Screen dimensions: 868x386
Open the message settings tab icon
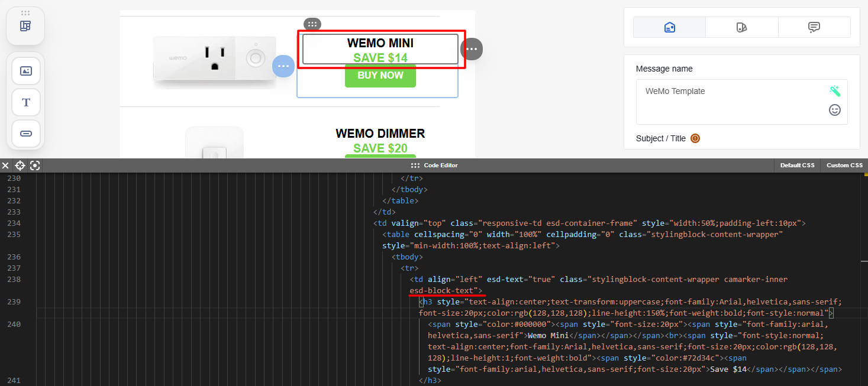[x=670, y=27]
